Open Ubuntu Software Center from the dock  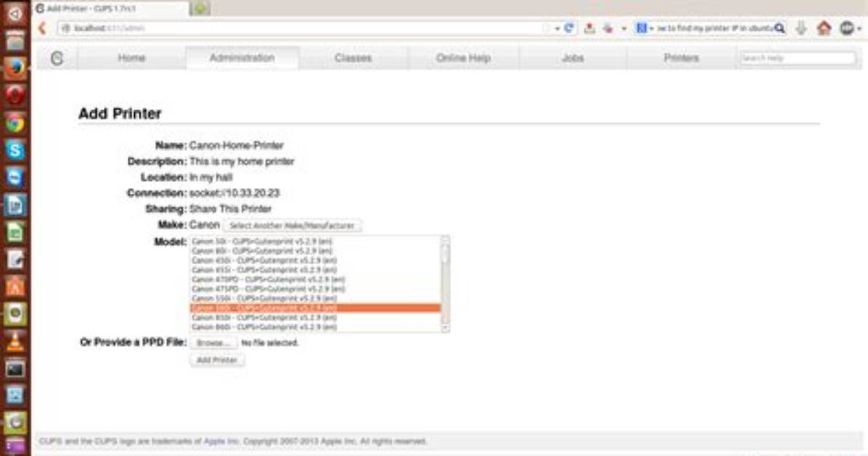tap(15, 287)
